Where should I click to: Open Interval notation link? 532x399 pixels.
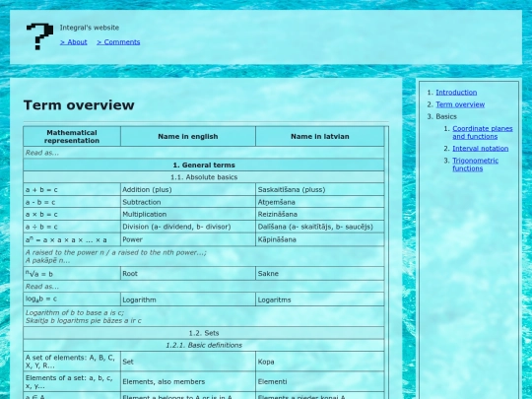481,149
